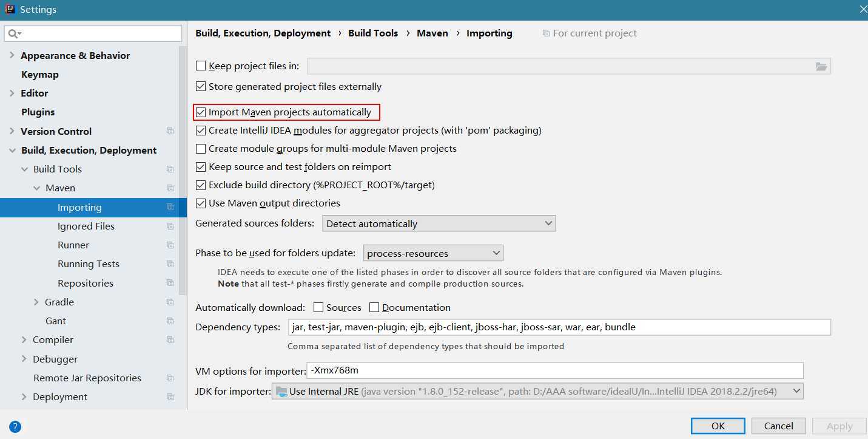The height and width of the screenshot is (439, 868).
Task: Click VM options for importer field
Action: [555, 370]
